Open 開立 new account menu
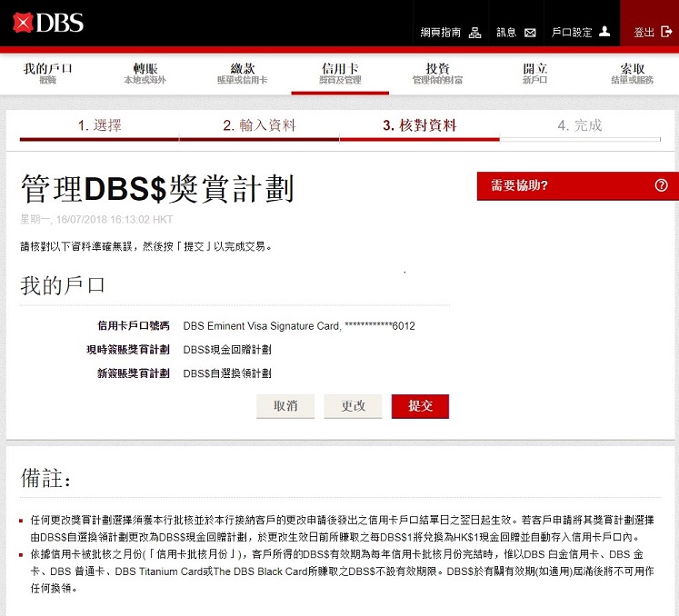The height and width of the screenshot is (616, 679). click(534, 74)
